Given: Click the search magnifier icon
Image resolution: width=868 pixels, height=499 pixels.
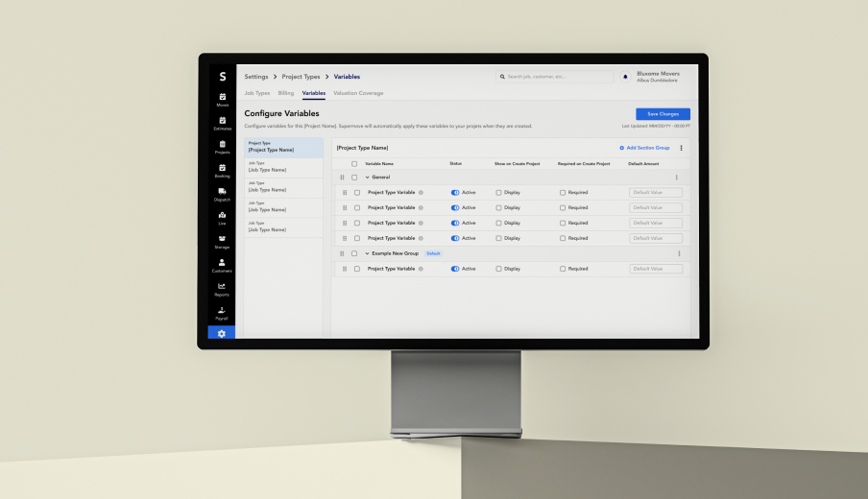Looking at the screenshot, I should point(502,77).
